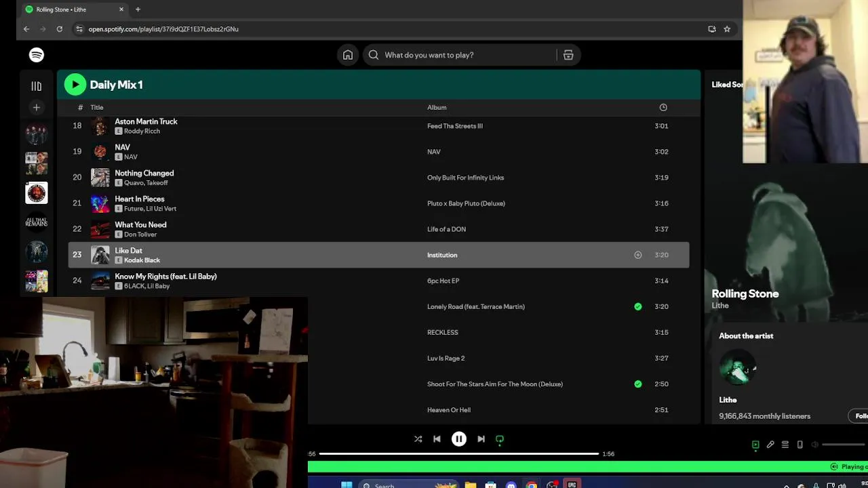This screenshot has height=488, width=868.
Task: Open Feed Tha Streets III album
Action: click(x=455, y=126)
